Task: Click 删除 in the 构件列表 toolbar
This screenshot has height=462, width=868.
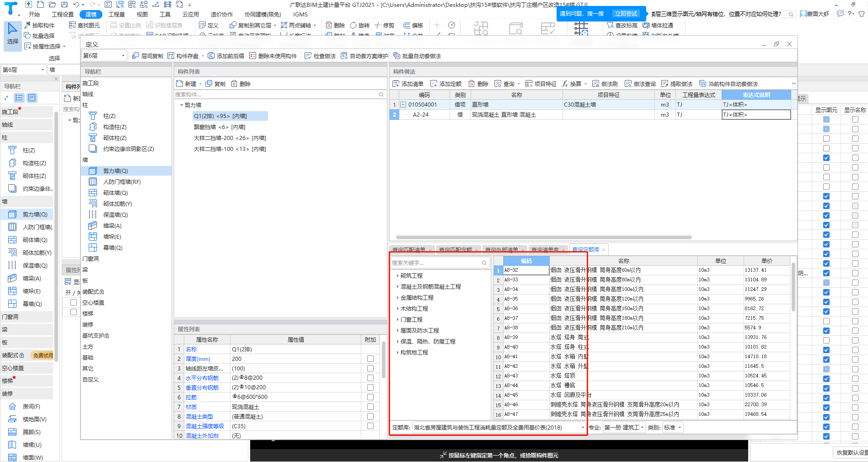Action: pos(241,84)
